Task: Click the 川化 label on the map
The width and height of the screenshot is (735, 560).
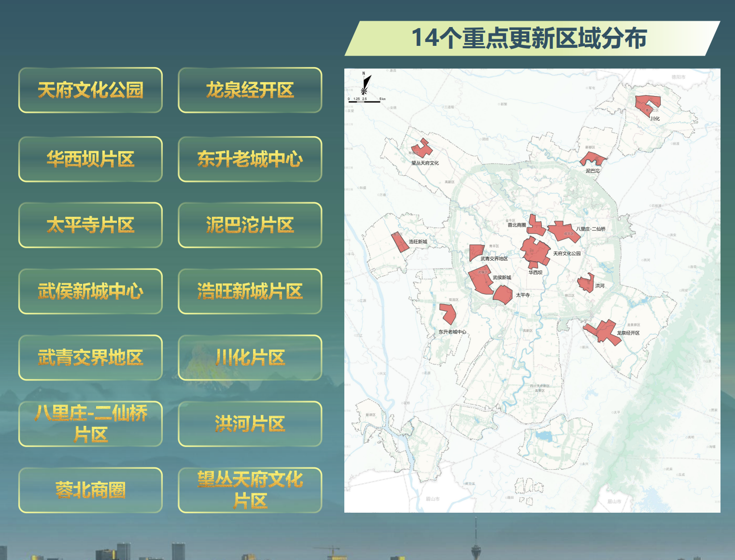Action: click(655, 119)
